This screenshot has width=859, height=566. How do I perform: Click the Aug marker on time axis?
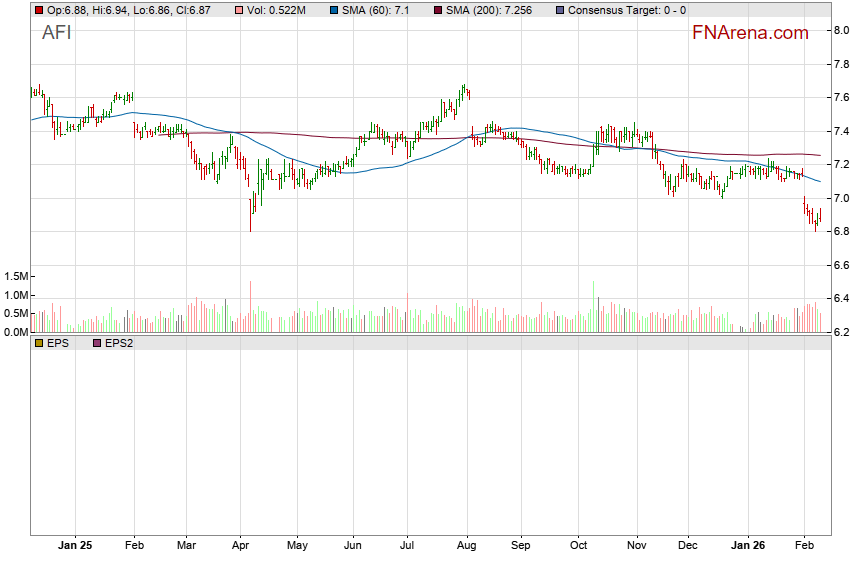(x=464, y=546)
